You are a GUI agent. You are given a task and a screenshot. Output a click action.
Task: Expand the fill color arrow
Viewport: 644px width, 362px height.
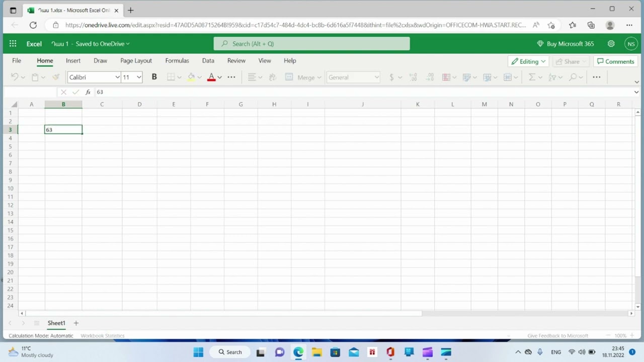(199, 77)
